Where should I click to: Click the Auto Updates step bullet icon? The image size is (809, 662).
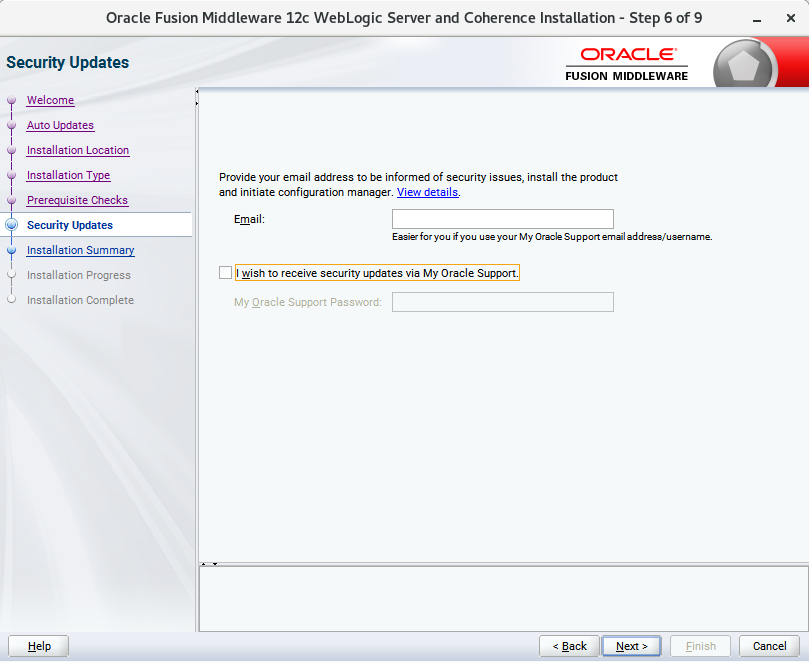pyautogui.click(x=11, y=126)
